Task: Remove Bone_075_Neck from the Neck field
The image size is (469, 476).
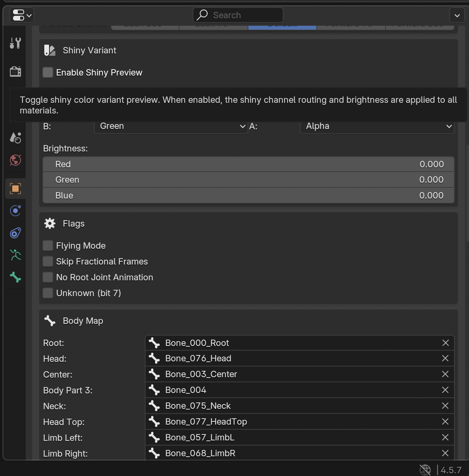Action: click(445, 406)
